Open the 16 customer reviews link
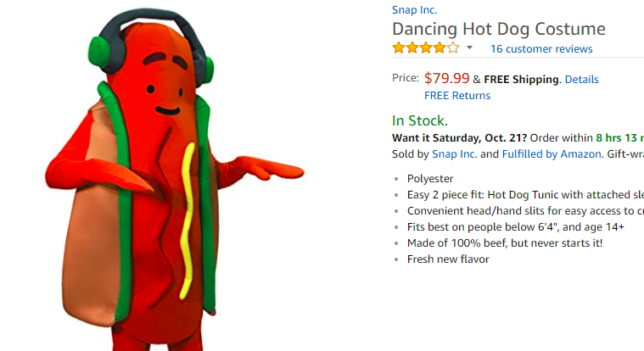Image resolution: width=644 pixels, height=351 pixels. click(541, 49)
